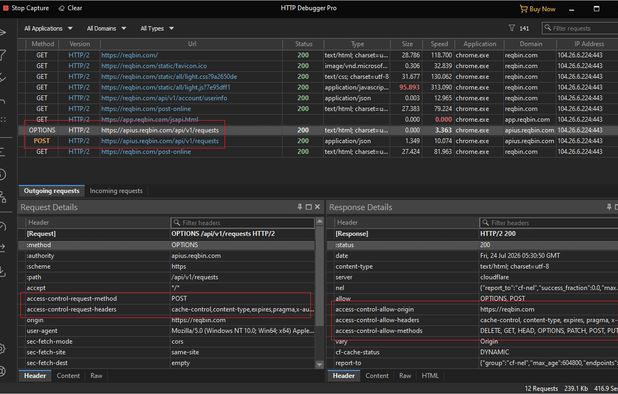Select the POST apius.reqbin.com request row
The image size is (618, 394).
(318, 141)
